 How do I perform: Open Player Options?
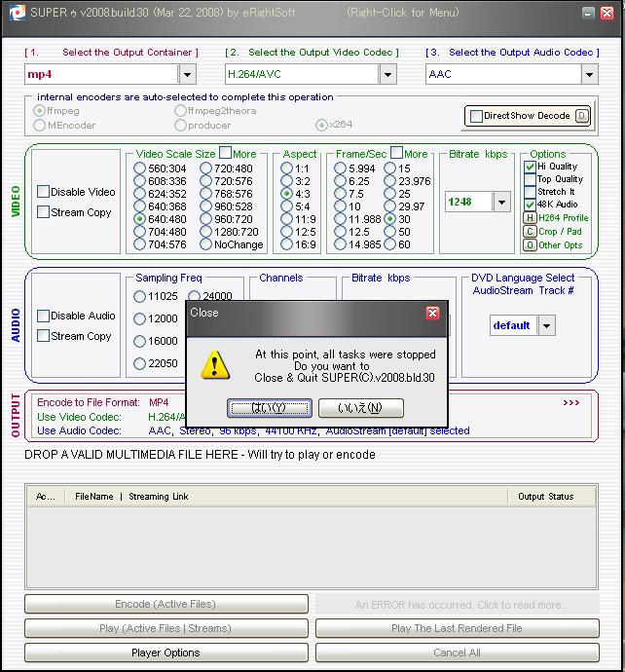click(x=166, y=653)
